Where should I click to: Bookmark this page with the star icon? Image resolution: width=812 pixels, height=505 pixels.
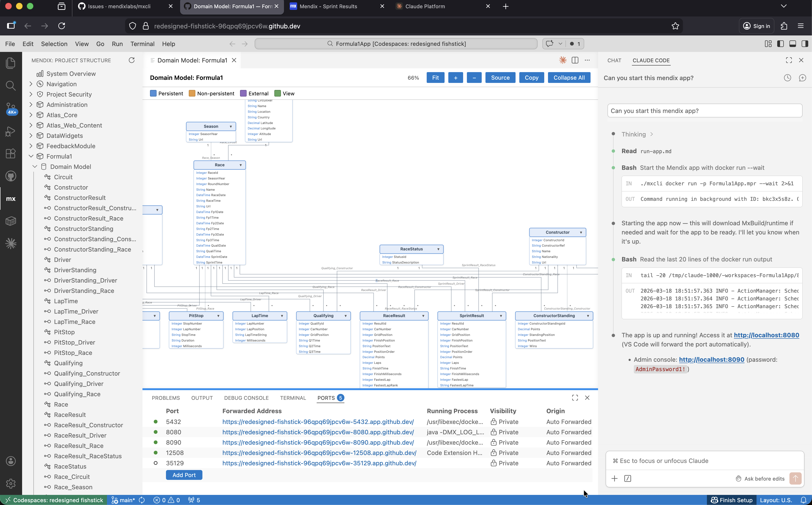tap(675, 26)
